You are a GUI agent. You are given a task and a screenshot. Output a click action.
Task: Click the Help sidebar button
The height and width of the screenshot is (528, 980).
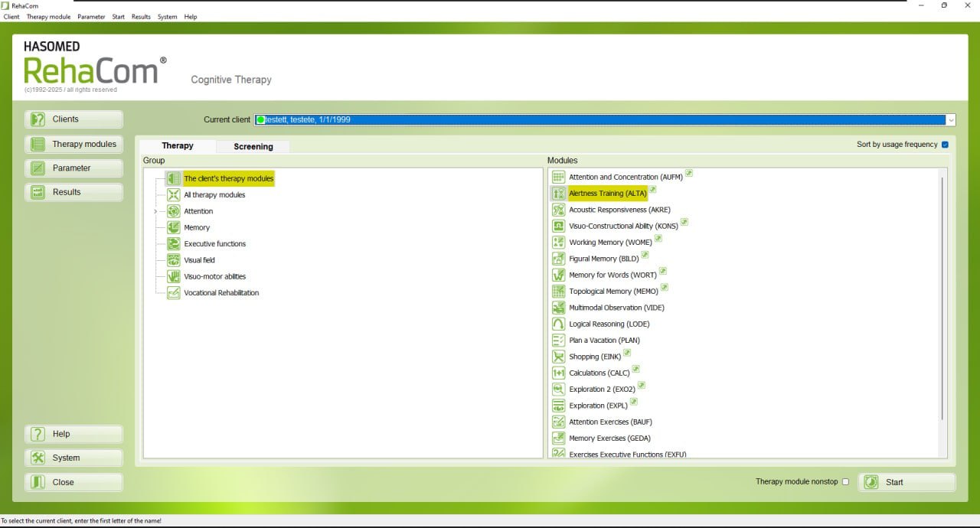tap(74, 434)
